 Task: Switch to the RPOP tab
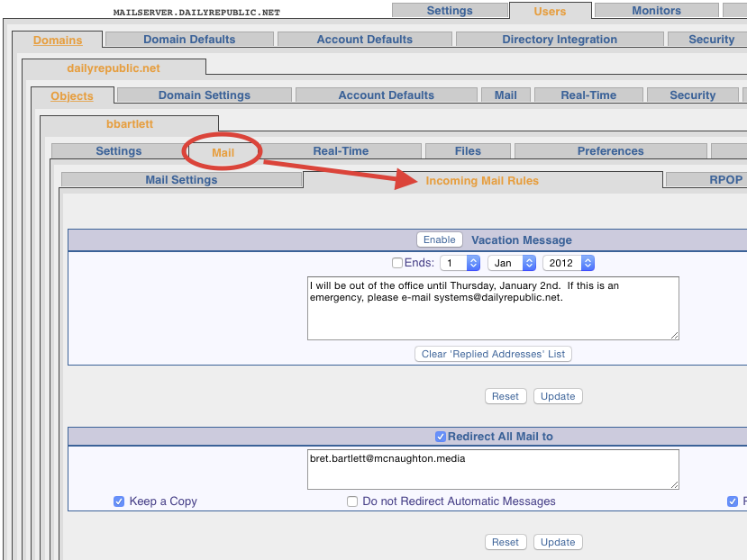(725, 180)
